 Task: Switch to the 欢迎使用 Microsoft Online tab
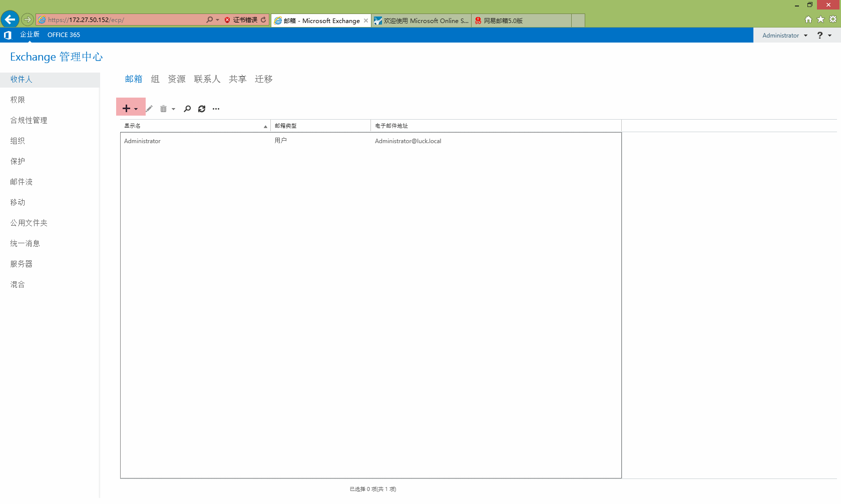pos(422,21)
